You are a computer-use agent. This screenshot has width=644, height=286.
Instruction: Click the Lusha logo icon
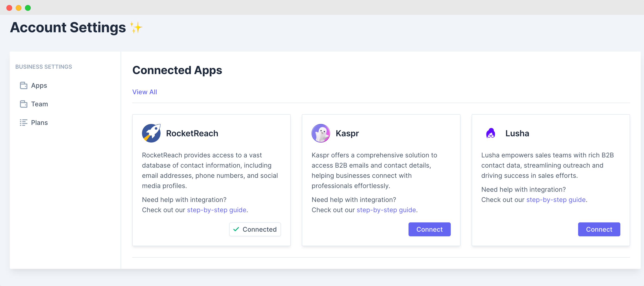pyautogui.click(x=490, y=133)
